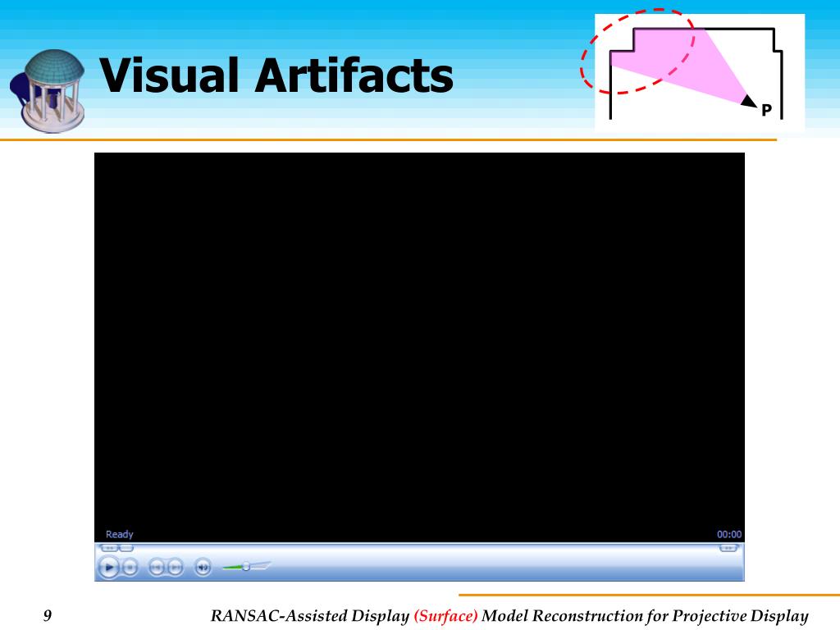Click the 'Visual Artifacts' slide title
The width and height of the screenshot is (840, 630).
pyautogui.click(x=276, y=75)
